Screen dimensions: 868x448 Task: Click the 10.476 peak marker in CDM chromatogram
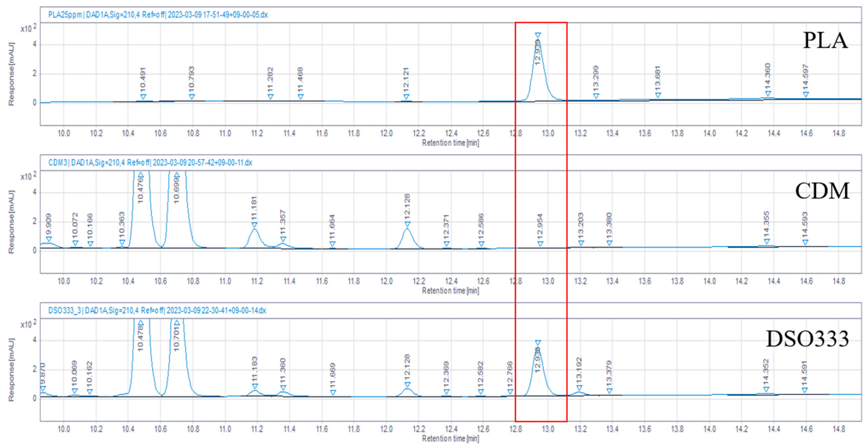click(x=141, y=175)
